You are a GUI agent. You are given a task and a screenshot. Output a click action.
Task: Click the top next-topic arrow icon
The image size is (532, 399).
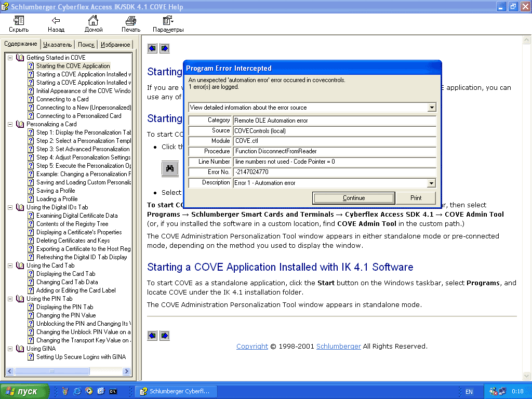pos(165,48)
